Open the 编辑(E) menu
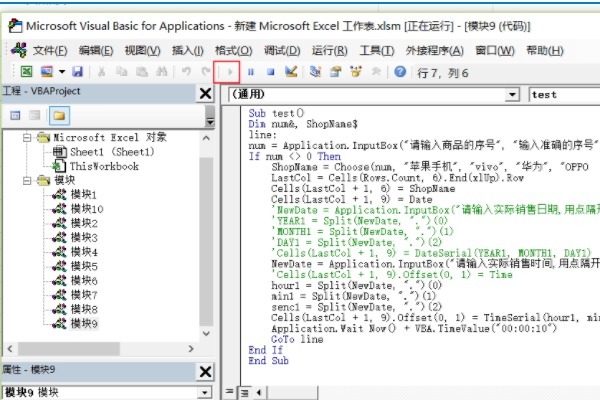Viewport: 600px width, 400px height. (x=96, y=51)
